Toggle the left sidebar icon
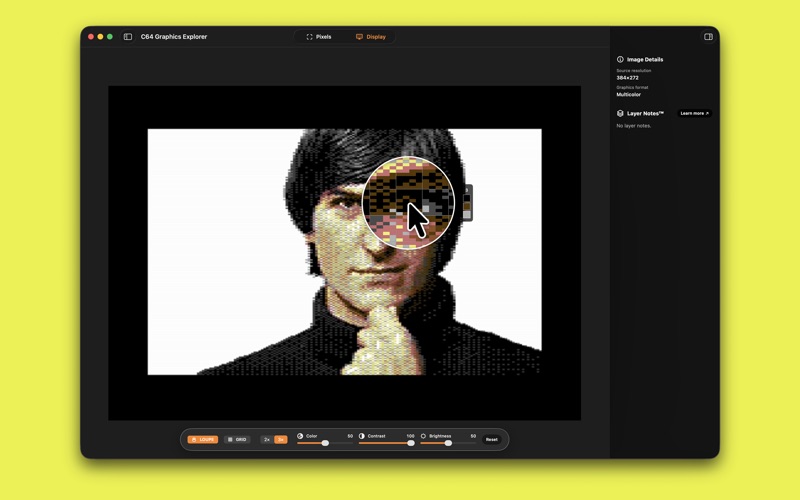 [x=128, y=37]
